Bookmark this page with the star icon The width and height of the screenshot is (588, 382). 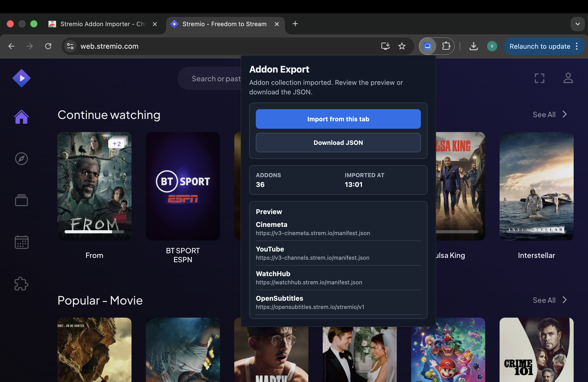pyautogui.click(x=402, y=46)
